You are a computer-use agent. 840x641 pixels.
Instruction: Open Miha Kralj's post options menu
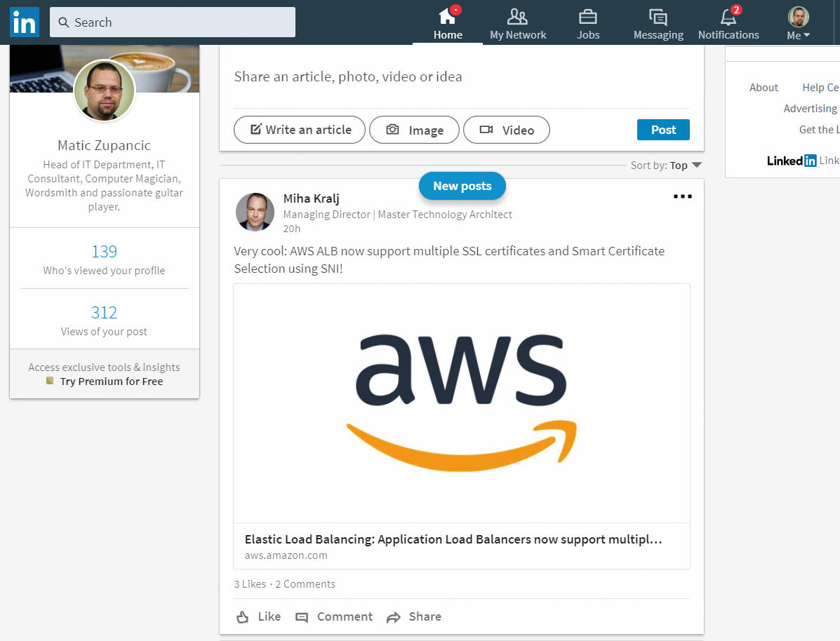(683, 196)
